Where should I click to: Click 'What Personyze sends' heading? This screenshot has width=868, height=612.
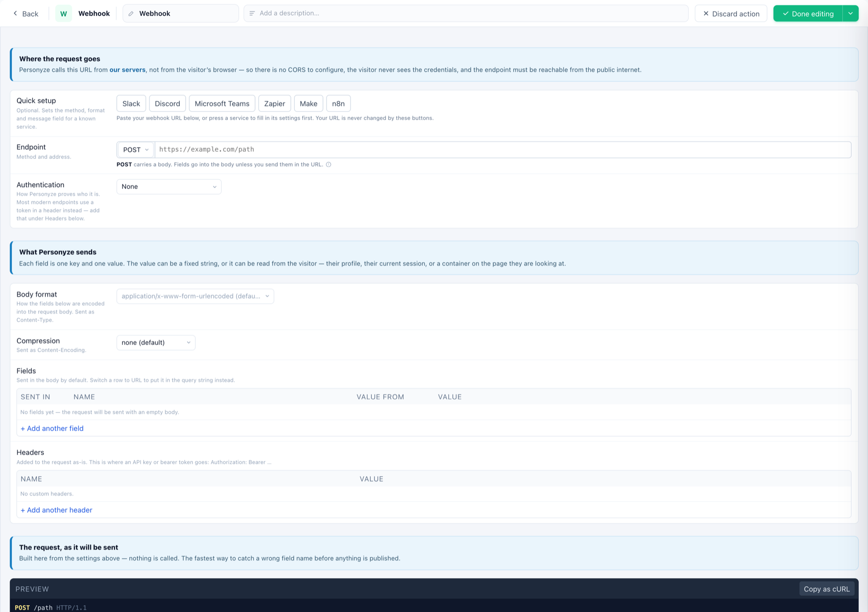58,252
